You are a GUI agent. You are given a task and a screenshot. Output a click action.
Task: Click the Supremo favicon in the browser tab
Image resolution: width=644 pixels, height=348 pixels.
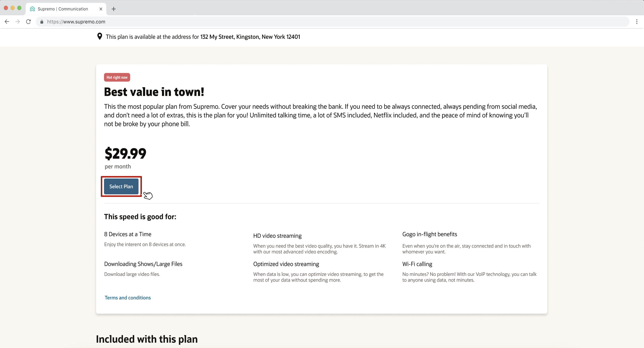coord(32,9)
